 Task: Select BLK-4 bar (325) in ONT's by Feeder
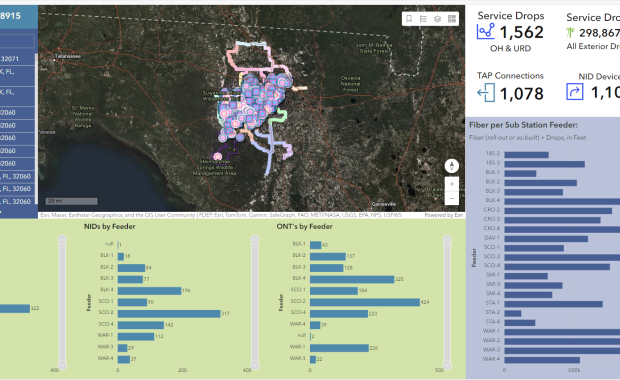click(352, 279)
